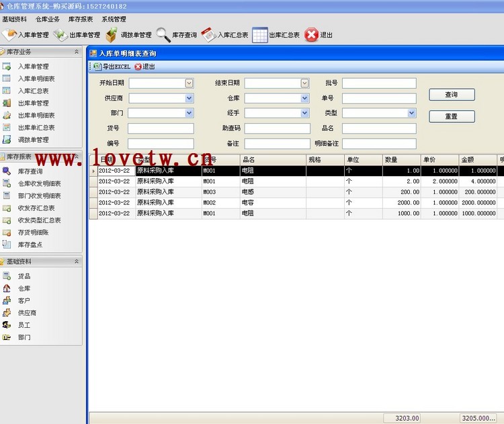Screen dimensions: 504x424
Task: Open the 库存报表 menu
Action: (81, 19)
